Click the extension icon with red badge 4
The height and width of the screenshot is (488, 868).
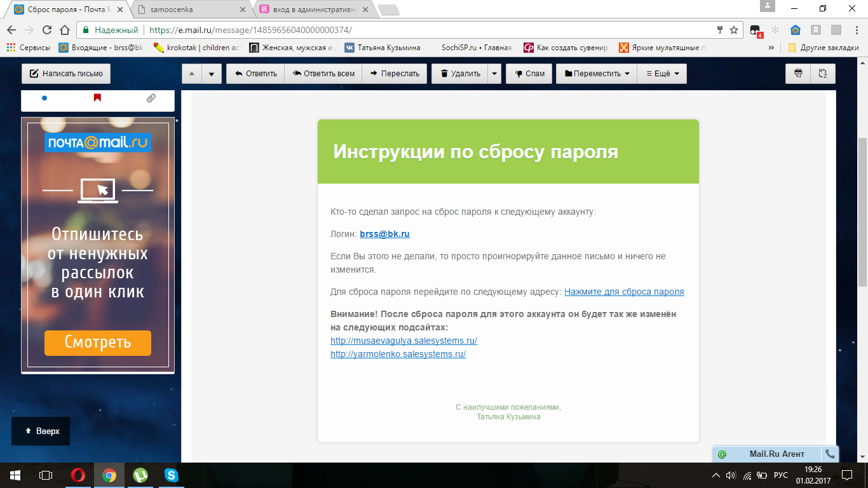pos(756,30)
